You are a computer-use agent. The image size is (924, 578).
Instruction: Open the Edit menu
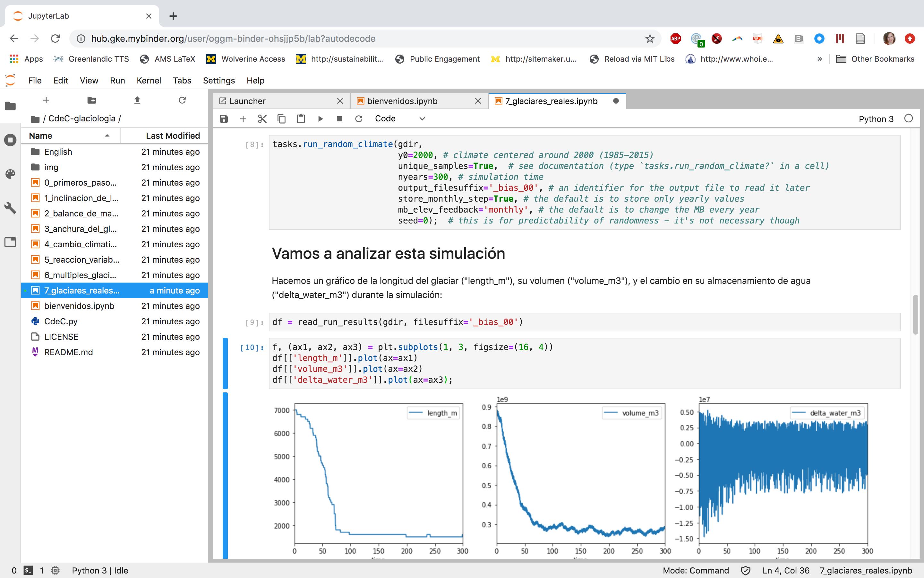point(61,81)
